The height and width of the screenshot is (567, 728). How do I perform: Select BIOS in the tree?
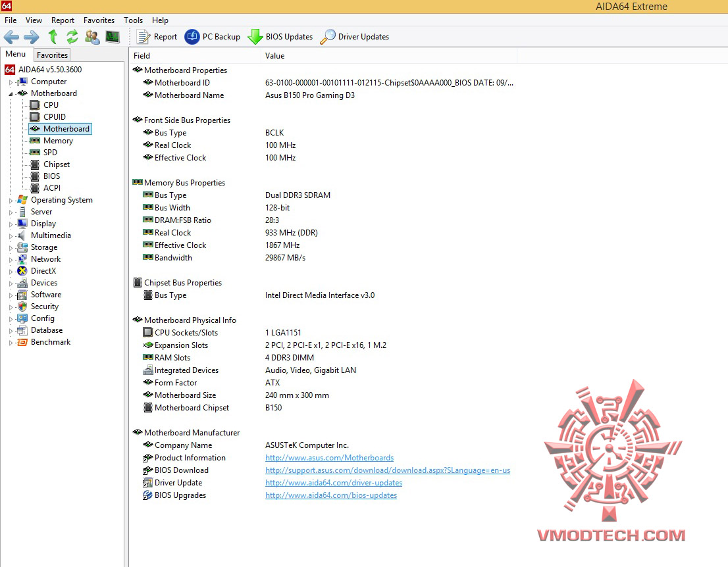[x=51, y=176]
